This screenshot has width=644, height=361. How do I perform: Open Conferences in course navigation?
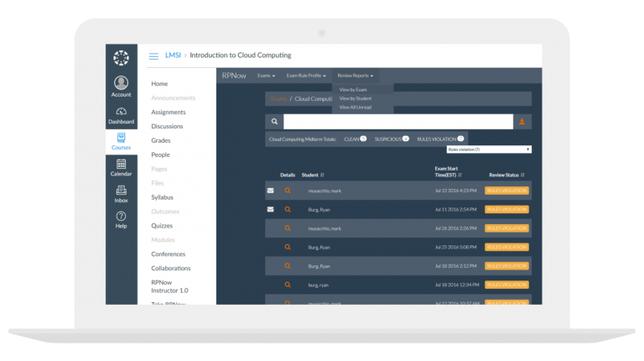point(168,254)
